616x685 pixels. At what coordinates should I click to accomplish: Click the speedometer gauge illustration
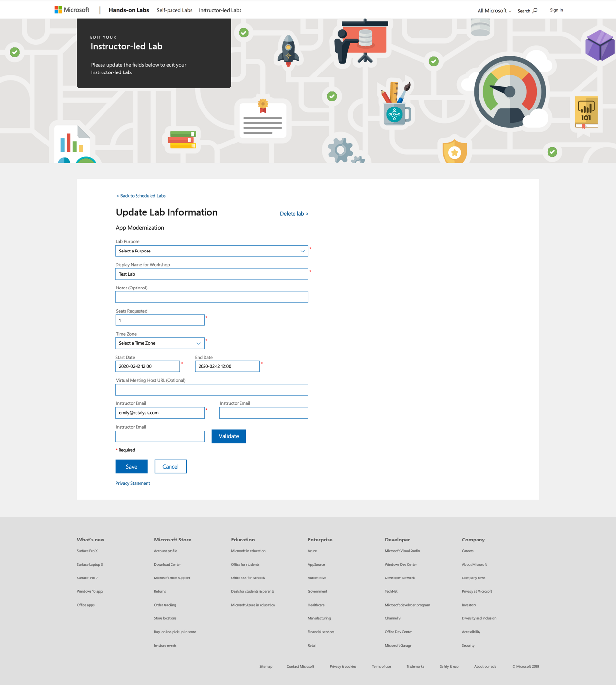point(510,92)
